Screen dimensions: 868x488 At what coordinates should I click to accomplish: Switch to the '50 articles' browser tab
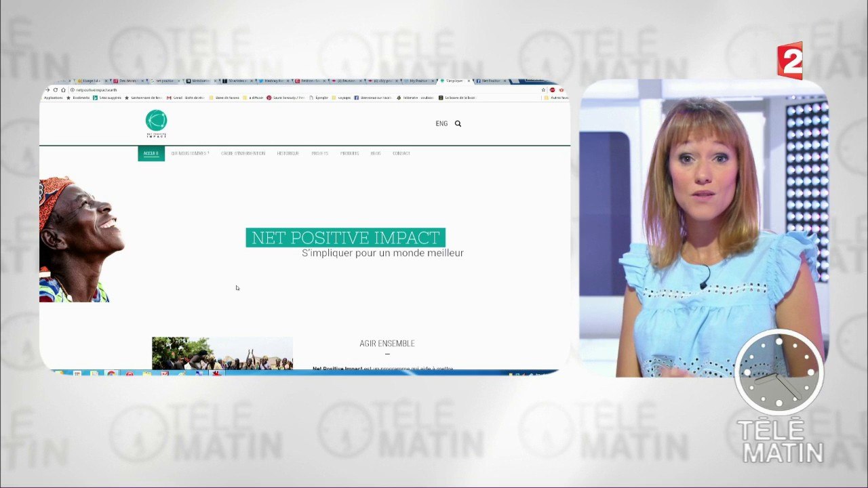tap(238, 81)
